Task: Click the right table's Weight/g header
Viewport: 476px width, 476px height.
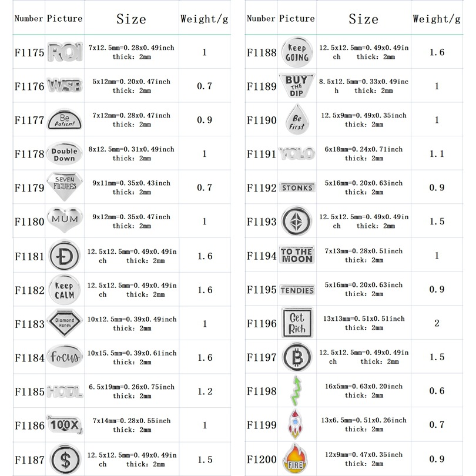Action: [x=436, y=19]
